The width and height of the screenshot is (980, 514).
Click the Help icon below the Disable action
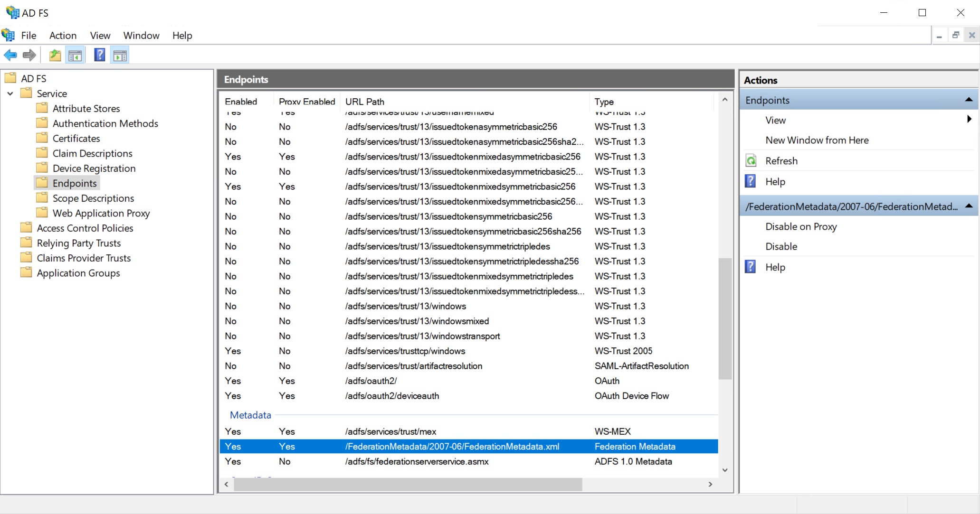pos(751,267)
